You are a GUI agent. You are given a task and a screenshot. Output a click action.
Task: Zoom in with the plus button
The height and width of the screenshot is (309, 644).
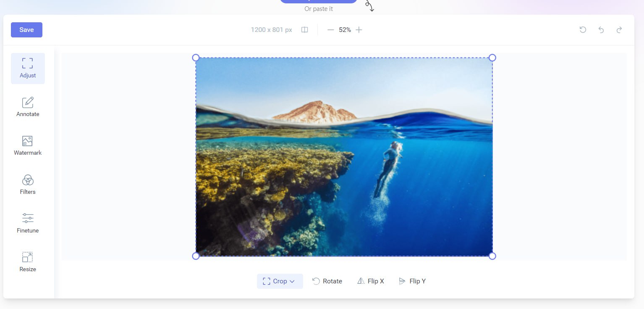[x=359, y=30]
